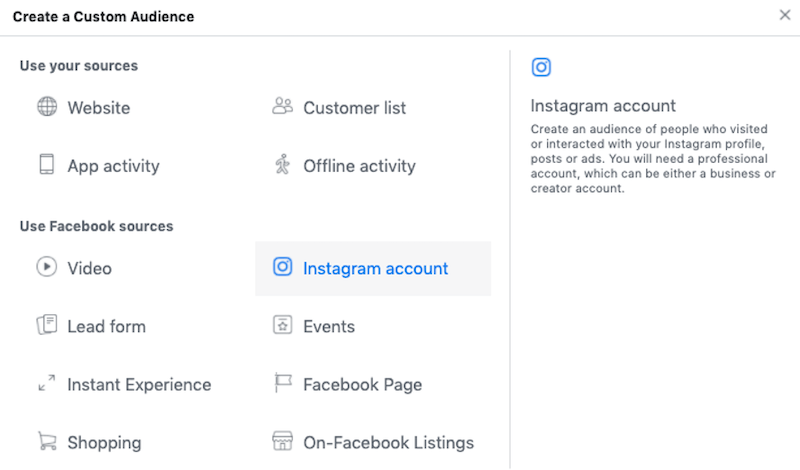Click the Lead form document icon
Image resolution: width=800 pixels, height=470 pixels.
coord(47,325)
